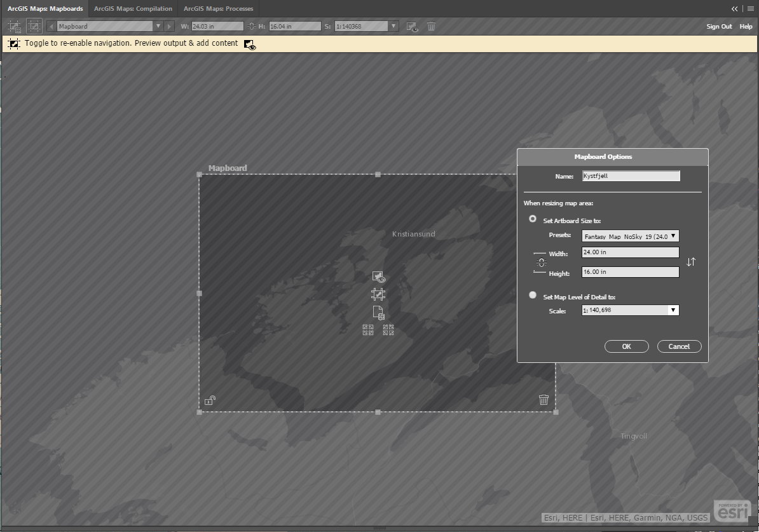Click the toolbar preview map icon

click(412, 27)
